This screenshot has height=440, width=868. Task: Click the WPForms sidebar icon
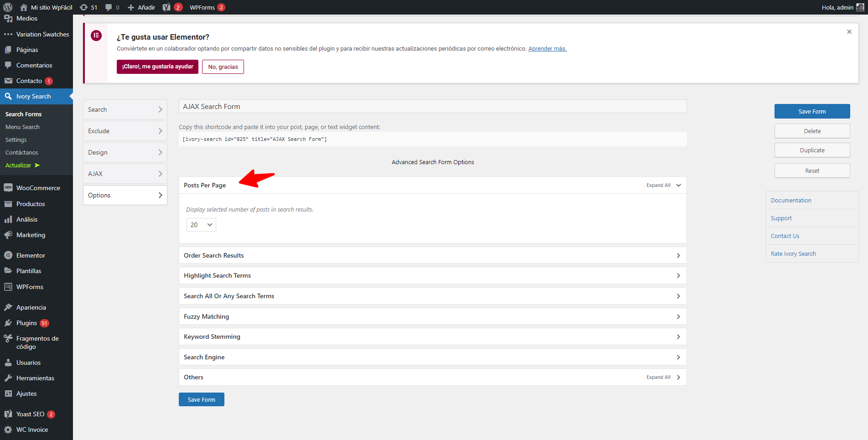8,287
